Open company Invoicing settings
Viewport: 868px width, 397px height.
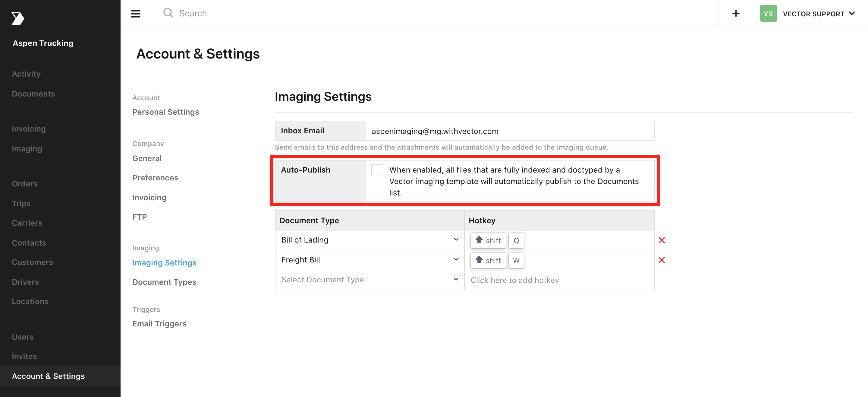pyautogui.click(x=149, y=198)
